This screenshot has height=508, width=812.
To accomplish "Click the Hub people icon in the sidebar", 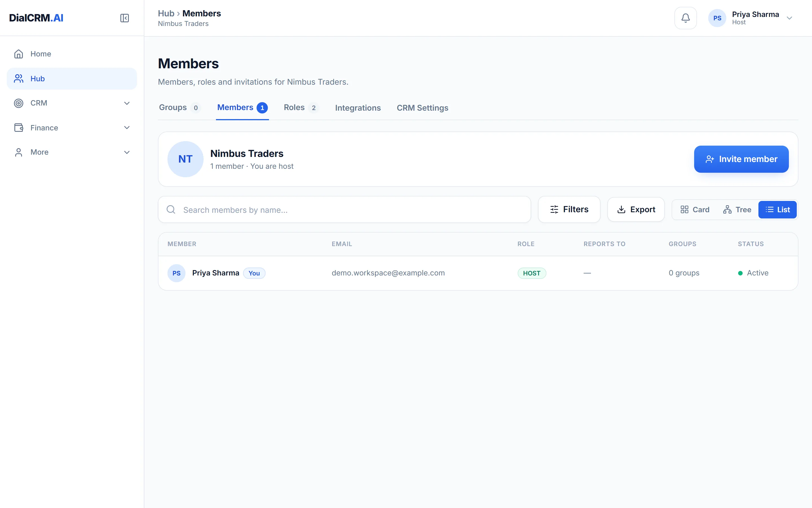I will tap(19, 79).
